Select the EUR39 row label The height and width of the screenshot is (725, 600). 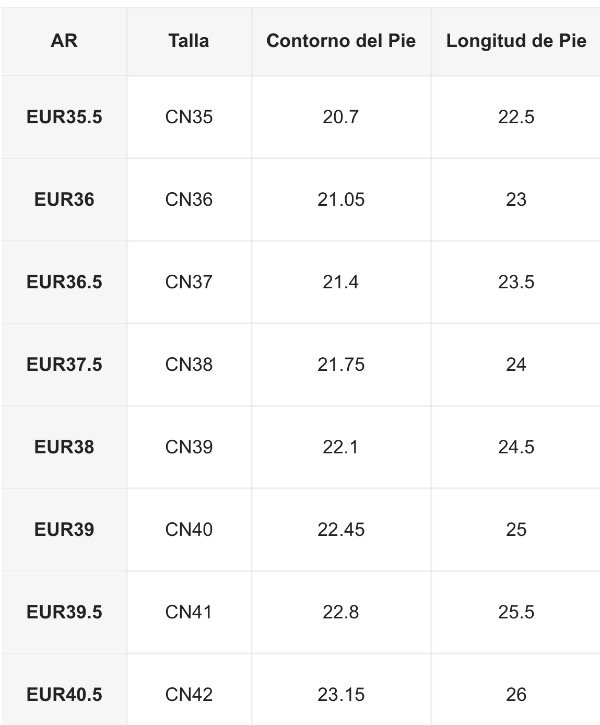[x=64, y=529]
